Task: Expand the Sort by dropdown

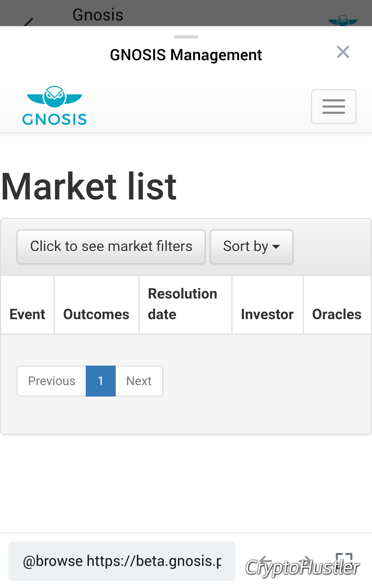Action: [x=251, y=247]
